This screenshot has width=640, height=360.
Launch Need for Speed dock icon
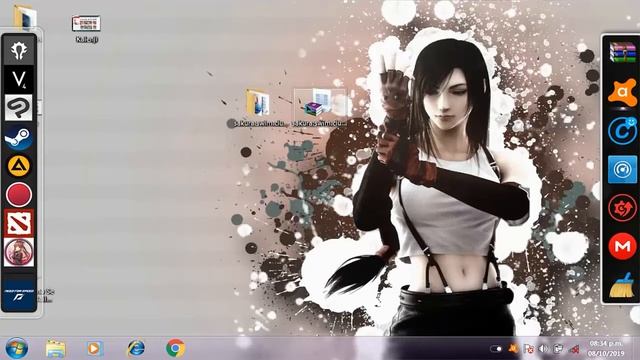pyautogui.click(x=19, y=296)
